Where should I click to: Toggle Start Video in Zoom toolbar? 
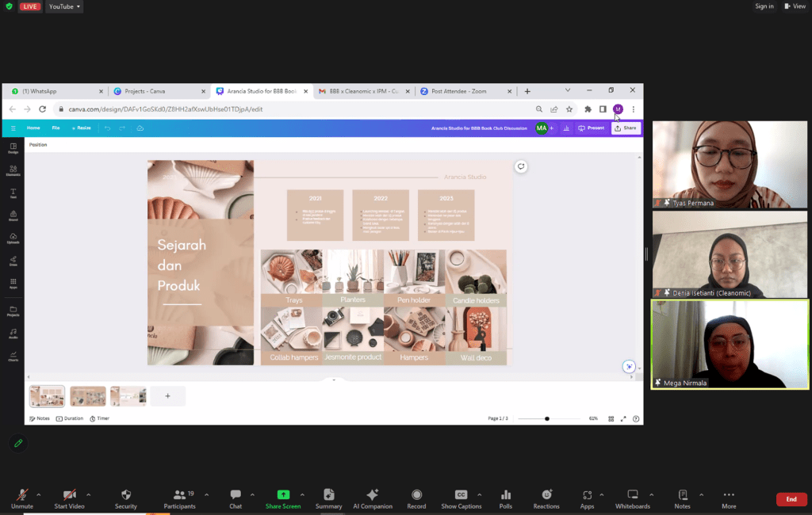tap(71, 494)
